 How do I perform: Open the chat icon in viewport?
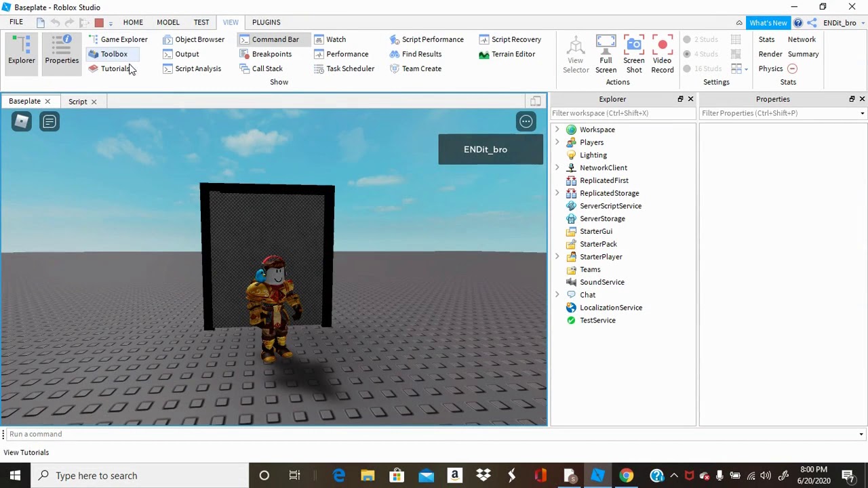tap(50, 121)
